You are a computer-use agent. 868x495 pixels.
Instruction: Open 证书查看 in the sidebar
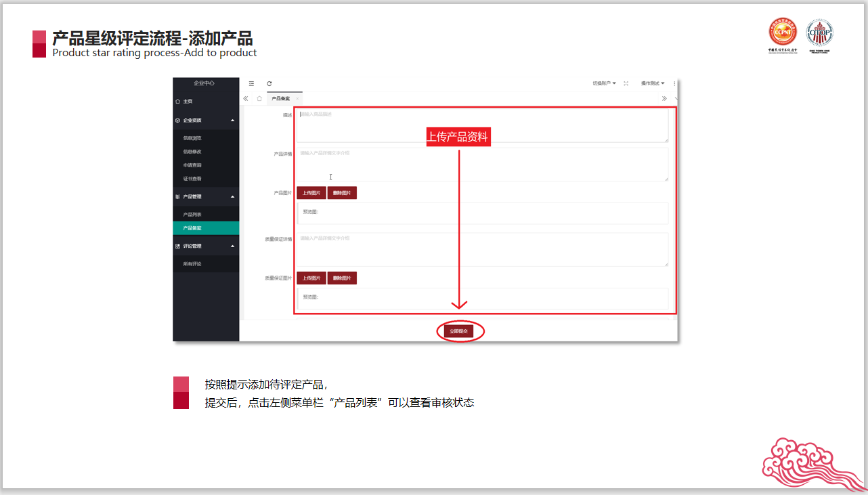(x=206, y=179)
